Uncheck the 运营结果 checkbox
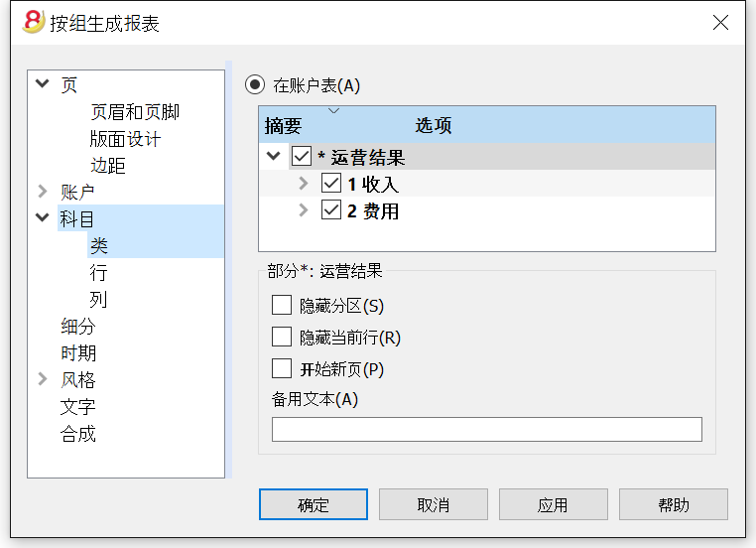 coord(302,156)
